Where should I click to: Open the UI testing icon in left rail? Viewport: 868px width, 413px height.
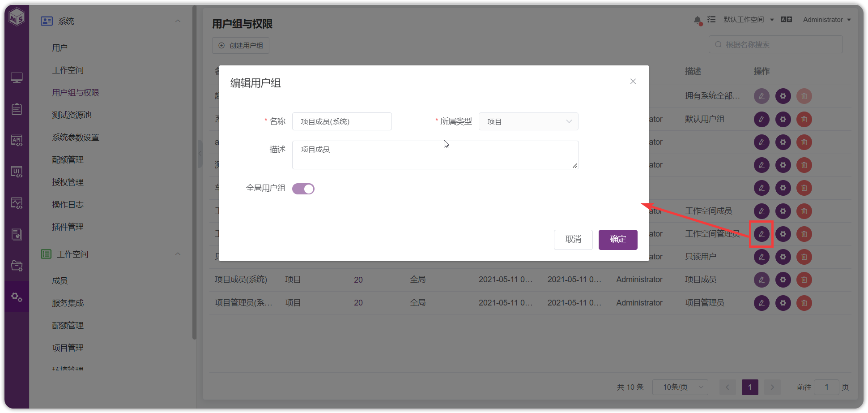17,172
